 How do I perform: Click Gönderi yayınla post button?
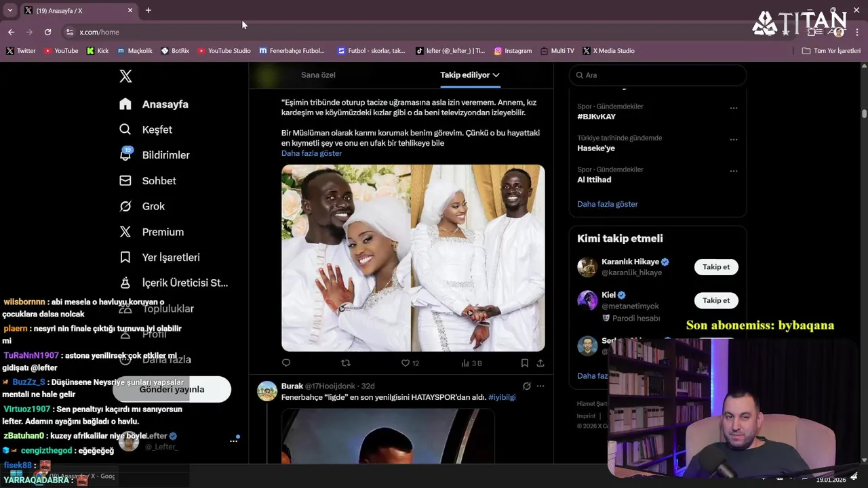pos(172,390)
